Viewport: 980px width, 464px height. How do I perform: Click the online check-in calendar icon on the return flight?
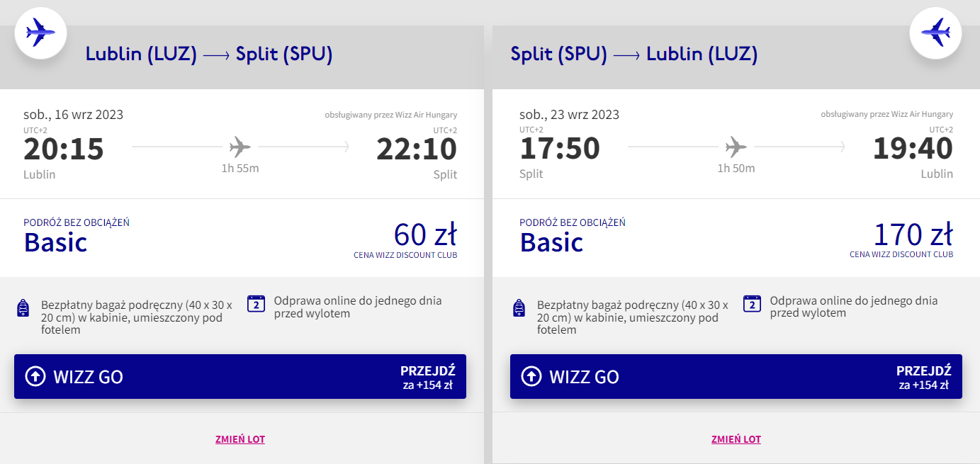tap(752, 304)
